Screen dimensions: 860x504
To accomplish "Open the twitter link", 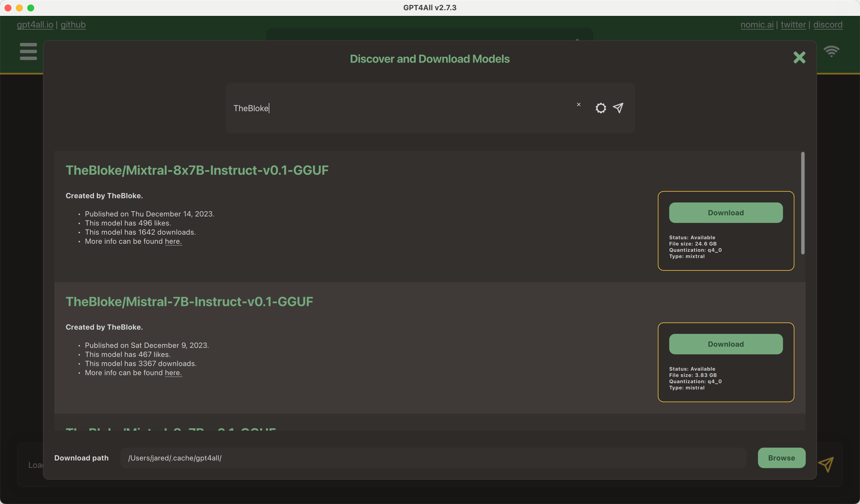I will [x=793, y=24].
